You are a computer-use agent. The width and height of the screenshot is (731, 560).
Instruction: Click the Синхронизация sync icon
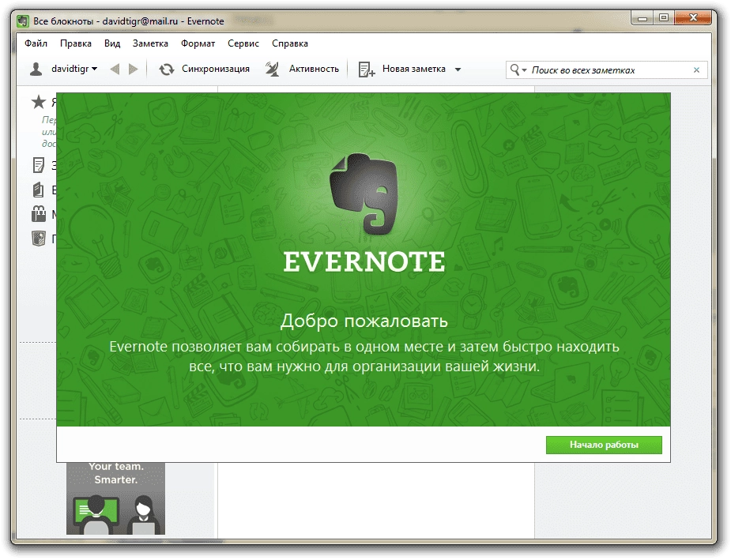coord(167,70)
